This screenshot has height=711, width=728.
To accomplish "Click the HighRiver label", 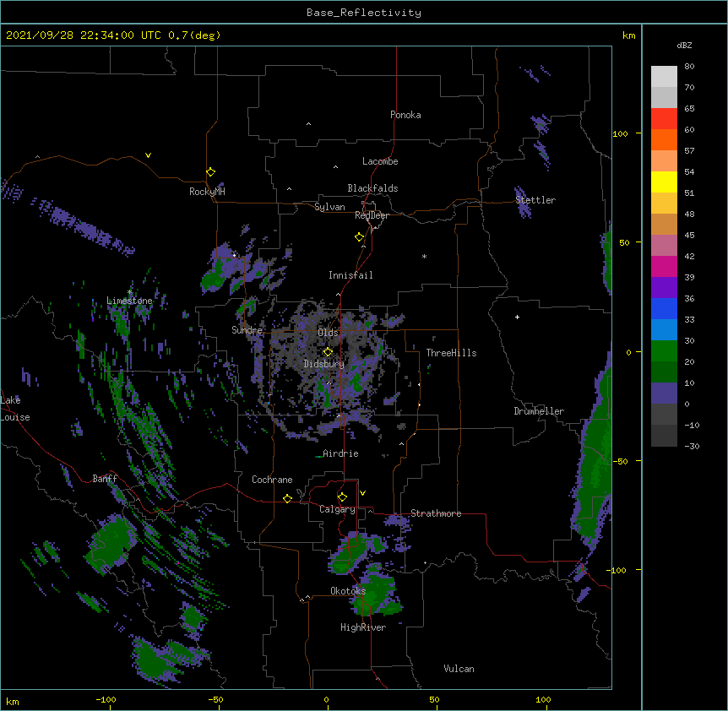I will pyautogui.click(x=363, y=627).
